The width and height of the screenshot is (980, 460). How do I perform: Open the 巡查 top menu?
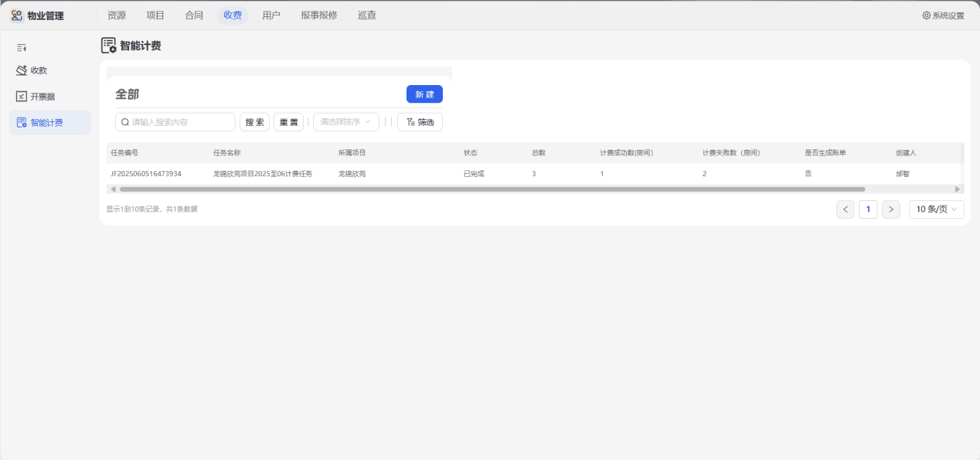tap(367, 15)
